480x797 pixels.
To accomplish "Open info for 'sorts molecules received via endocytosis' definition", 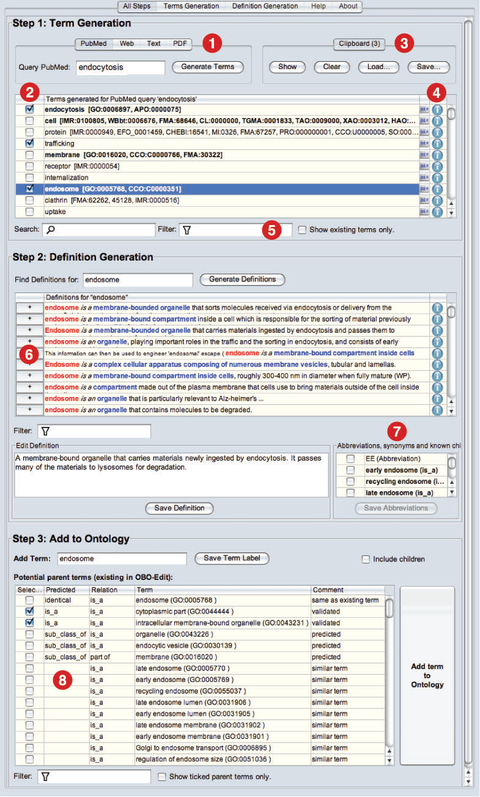I will 437,309.
